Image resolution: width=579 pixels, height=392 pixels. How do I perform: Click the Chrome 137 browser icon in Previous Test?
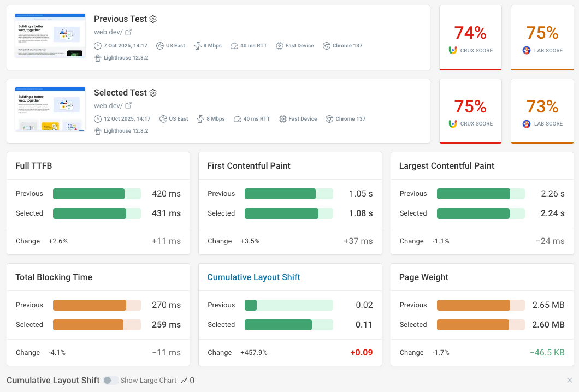[x=327, y=46]
